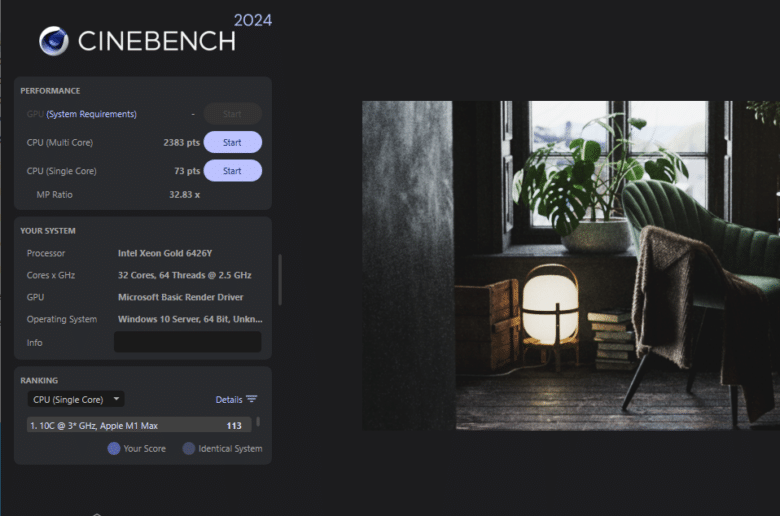The width and height of the screenshot is (780, 516).
Task: Click the rendered room scene preview
Action: click(571, 265)
